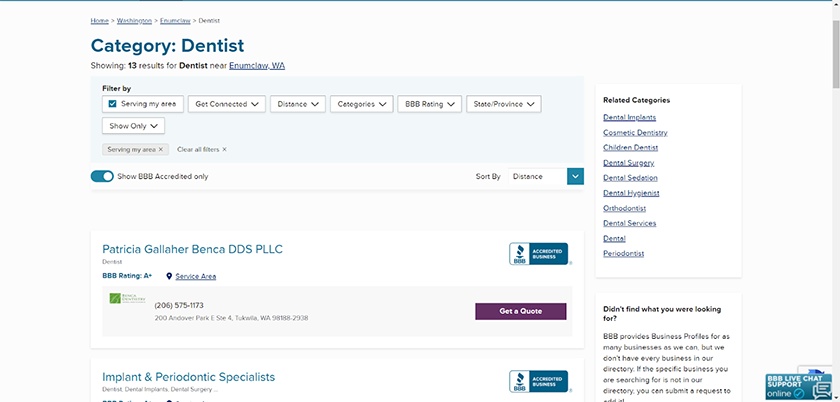Open the Washington breadcrumb link
This screenshot has width=840, height=402.
[134, 21]
